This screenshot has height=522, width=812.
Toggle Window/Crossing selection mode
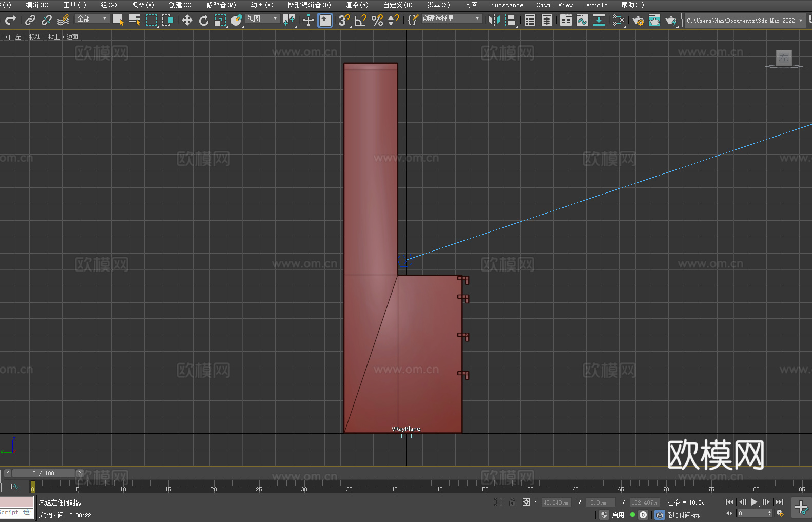[168, 20]
